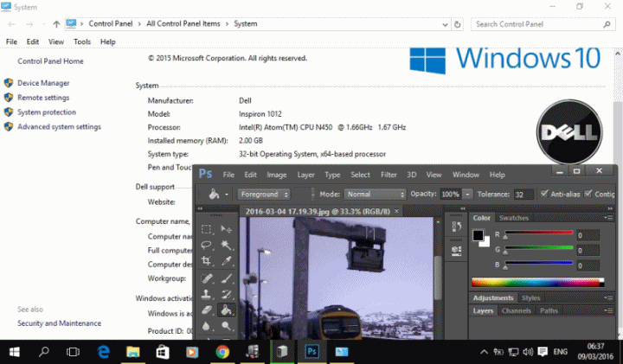Go to Control Panel Home
The height and width of the screenshot is (364, 623).
(x=50, y=61)
